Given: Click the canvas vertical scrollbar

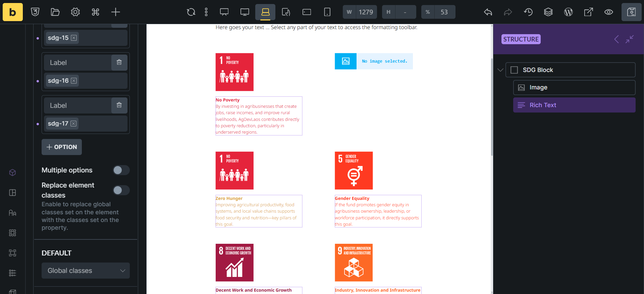Looking at the screenshot, I should click(492, 107).
